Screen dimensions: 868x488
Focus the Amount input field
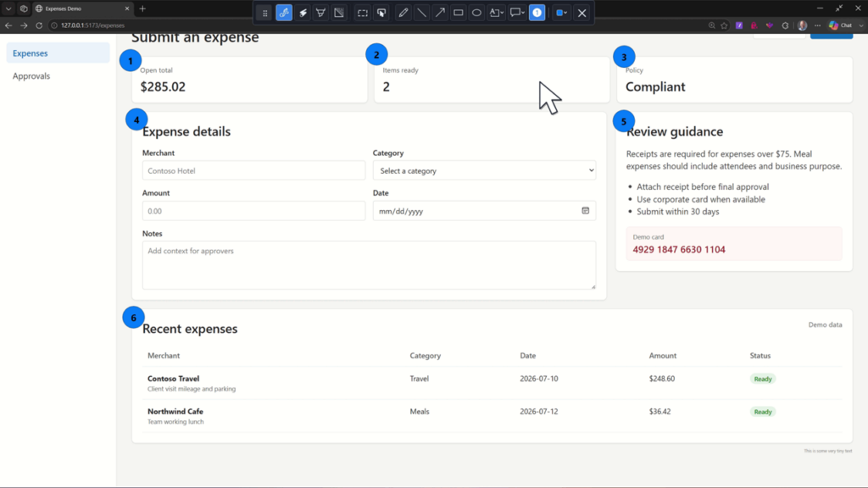(x=253, y=211)
